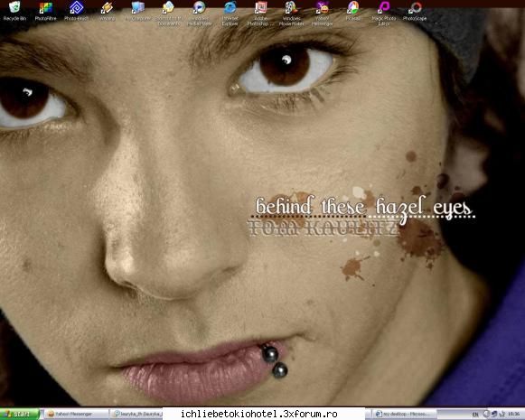Image resolution: width=525 pixels, height=420 pixels.
Task: Switch to the my desktop taskbar button
Action: (404, 414)
